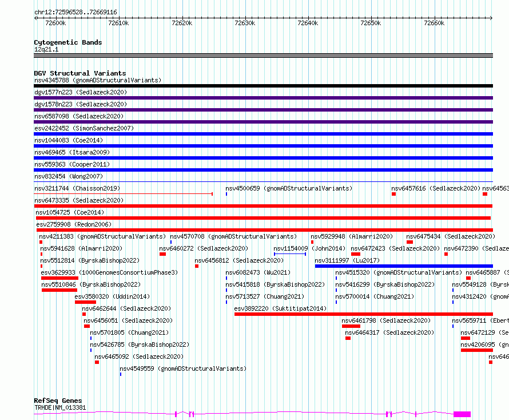The height and width of the screenshot is (420, 509).
Task: Click the DGV Structural Variants track title
Action: pos(80,73)
